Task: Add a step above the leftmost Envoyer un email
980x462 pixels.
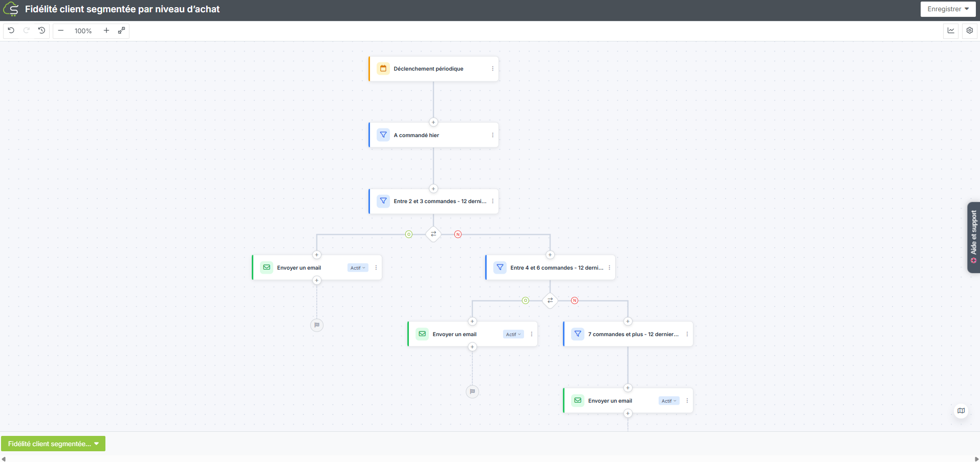Action: pyautogui.click(x=317, y=255)
